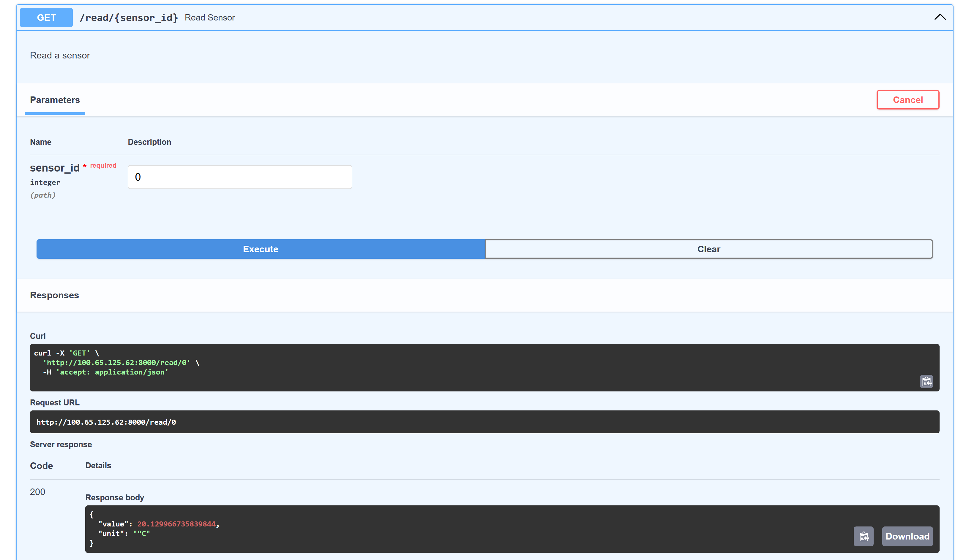Click the Read a sensor description text
977x560 pixels.
(x=60, y=55)
